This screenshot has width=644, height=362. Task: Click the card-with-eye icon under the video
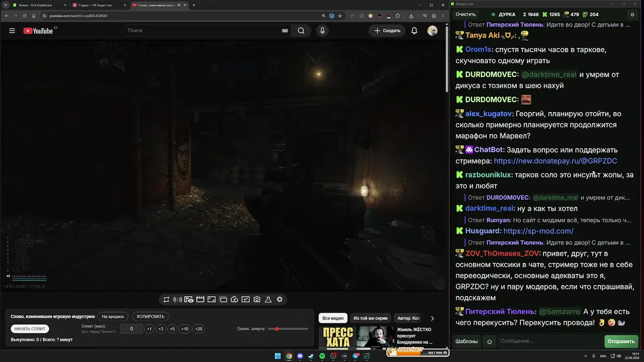[x=189, y=300]
